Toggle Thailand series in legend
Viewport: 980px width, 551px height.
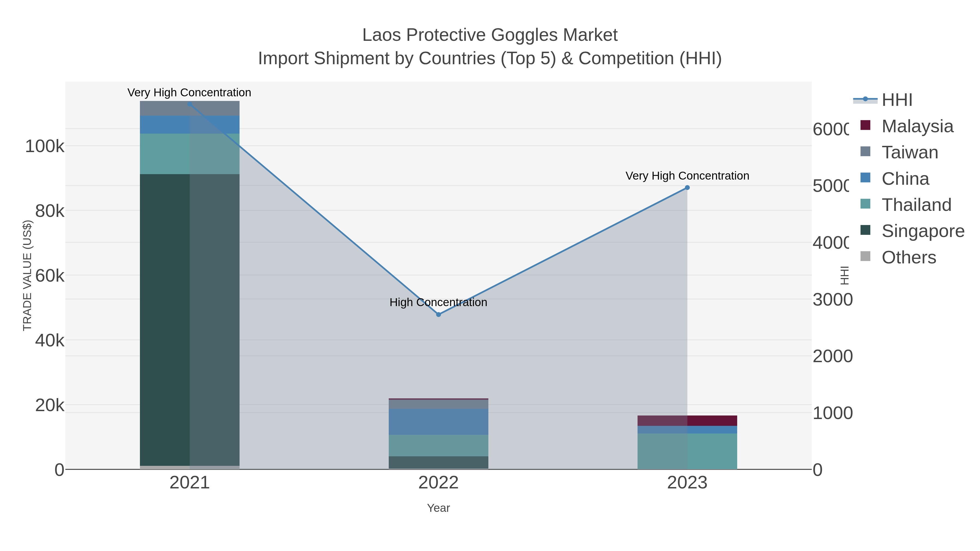[x=906, y=205]
